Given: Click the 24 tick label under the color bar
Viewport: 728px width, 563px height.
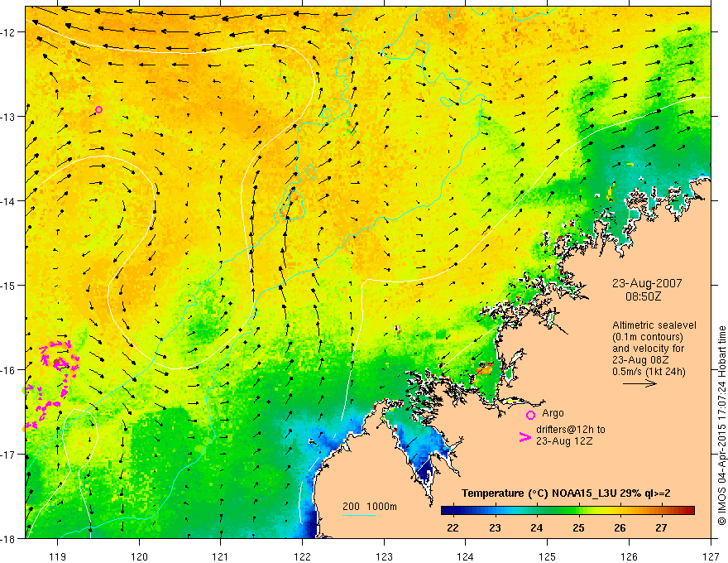Looking at the screenshot, I should (537, 527).
